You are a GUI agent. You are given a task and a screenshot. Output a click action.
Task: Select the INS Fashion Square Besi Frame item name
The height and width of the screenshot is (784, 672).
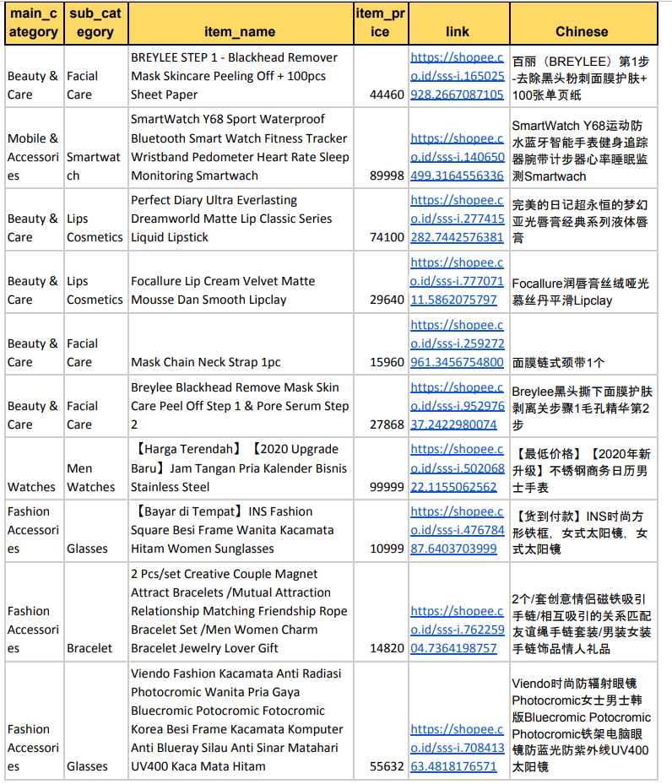click(241, 530)
